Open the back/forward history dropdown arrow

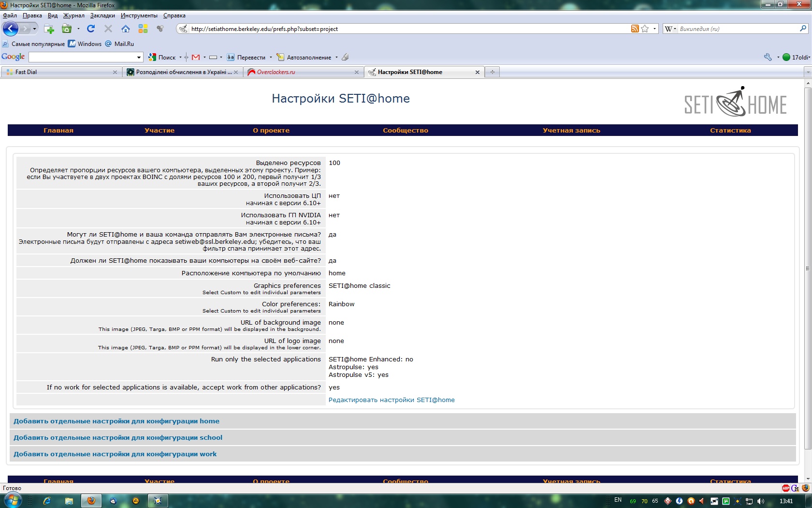(34, 29)
